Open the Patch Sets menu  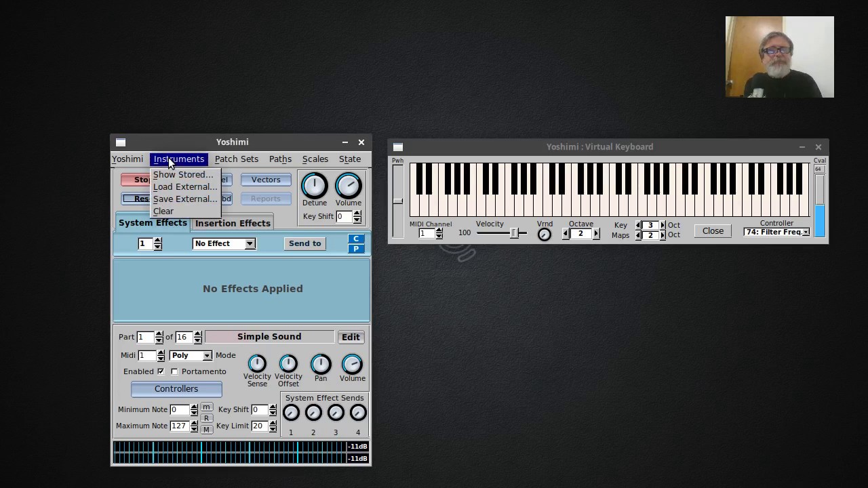[237, 159]
